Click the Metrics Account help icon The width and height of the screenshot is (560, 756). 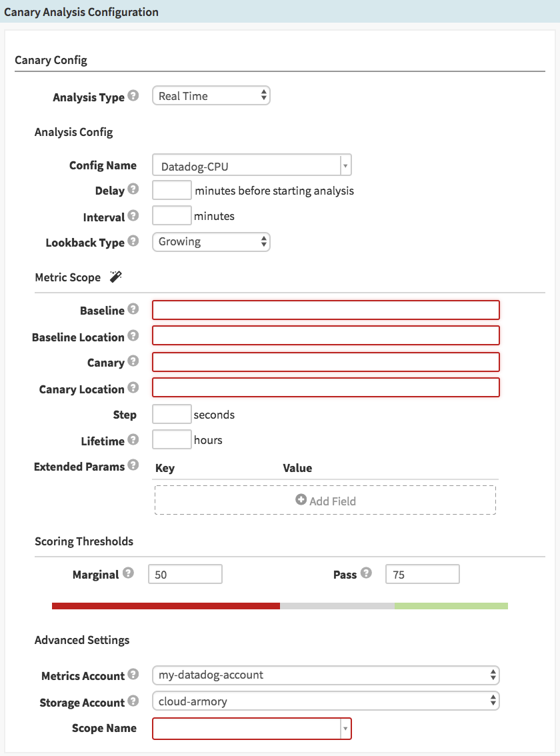(133, 675)
